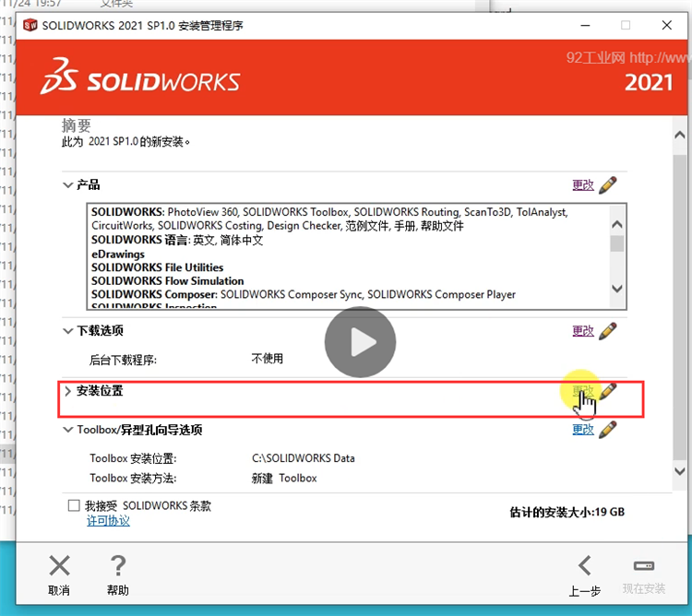The image size is (692, 616).
Task: Minimize the installation manager window
Action: click(585, 26)
